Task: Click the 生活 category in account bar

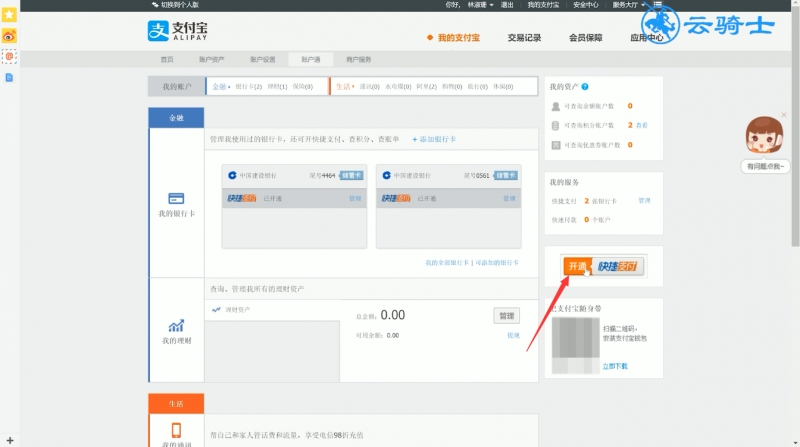Action: click(x=343, y=87)
